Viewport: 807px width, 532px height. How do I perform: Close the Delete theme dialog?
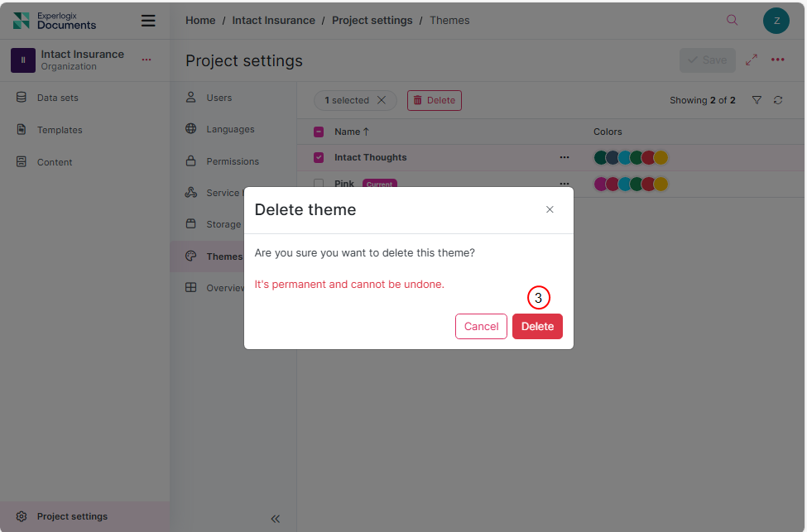(550, 209)
